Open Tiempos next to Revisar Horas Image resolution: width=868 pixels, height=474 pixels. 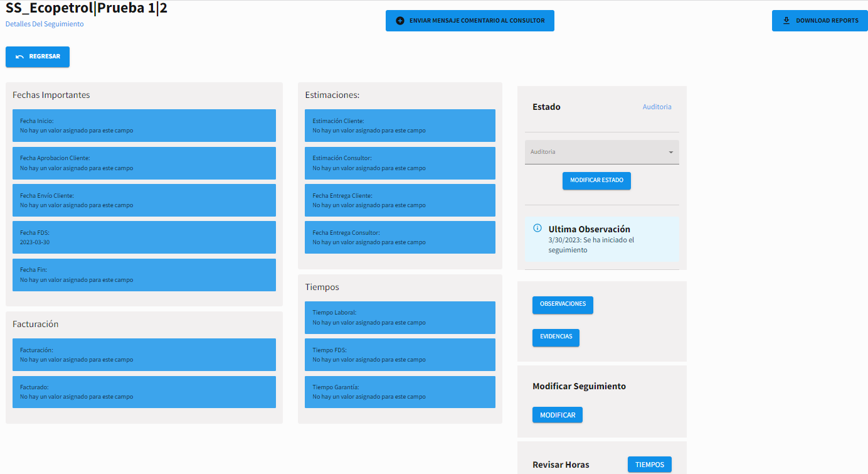click(650, 465)
